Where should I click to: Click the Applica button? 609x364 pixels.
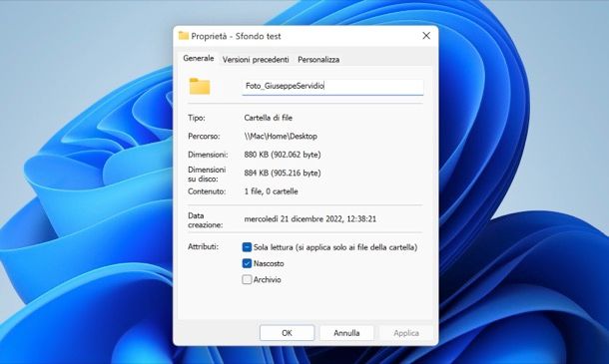(406, 333)
